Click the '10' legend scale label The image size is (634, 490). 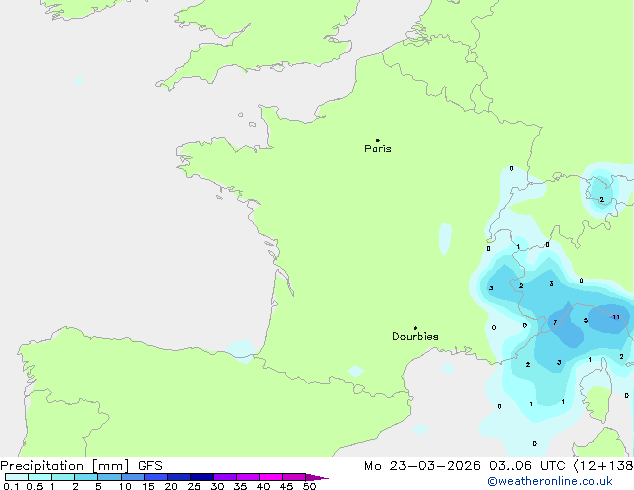click(x=125, y=486)
